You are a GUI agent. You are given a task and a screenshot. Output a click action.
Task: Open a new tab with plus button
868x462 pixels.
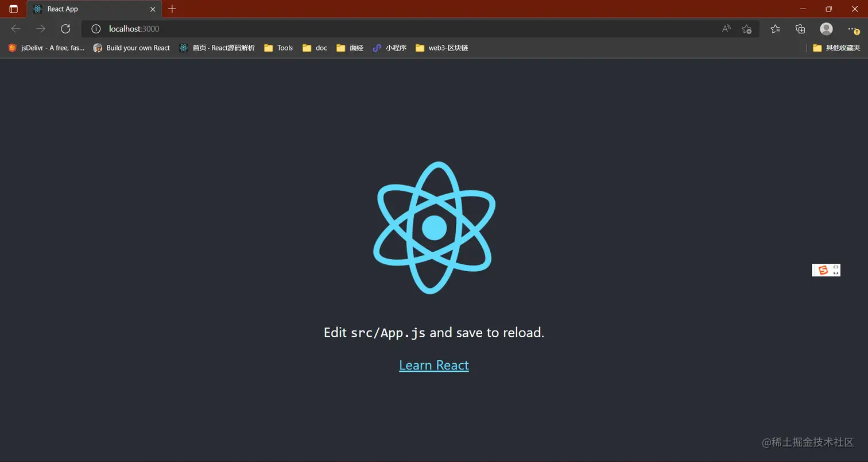coord(172,9)
